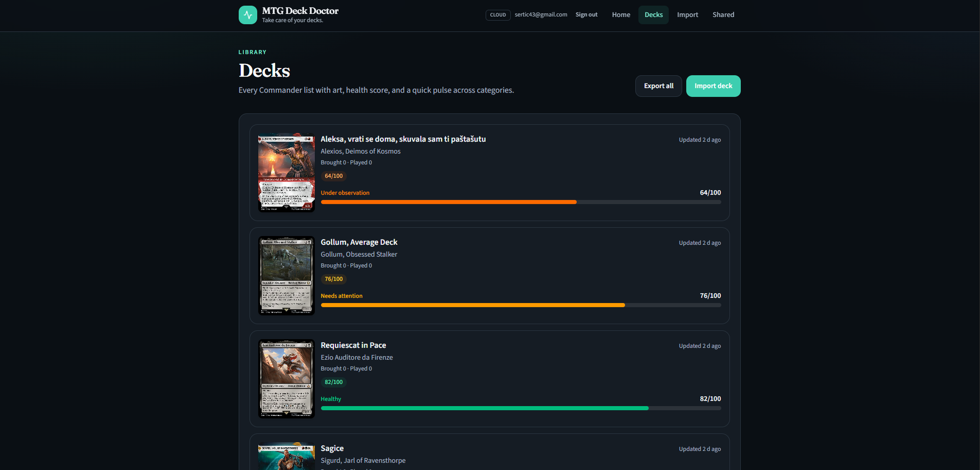Select the Decks nav tab

tap(653, 15)
